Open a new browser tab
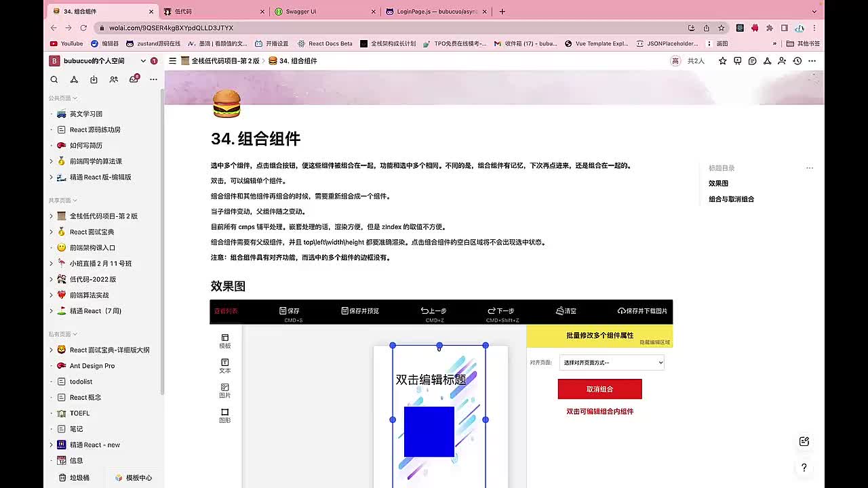 pyautogui.click(x=502, y=12)
